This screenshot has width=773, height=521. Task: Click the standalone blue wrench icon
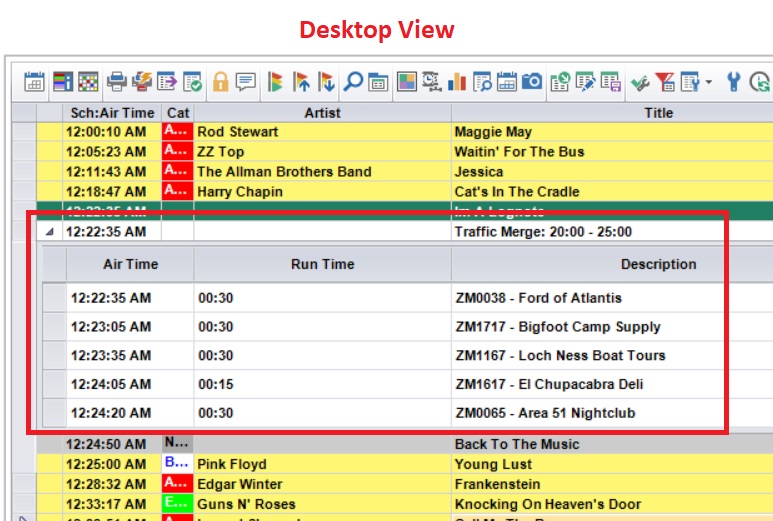[x=734, y=82]
